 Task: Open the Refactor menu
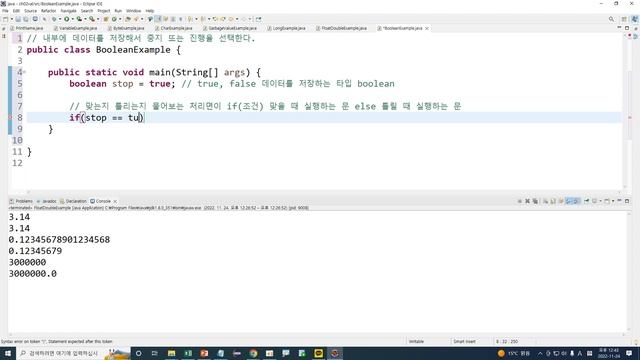tap(48, 11)
